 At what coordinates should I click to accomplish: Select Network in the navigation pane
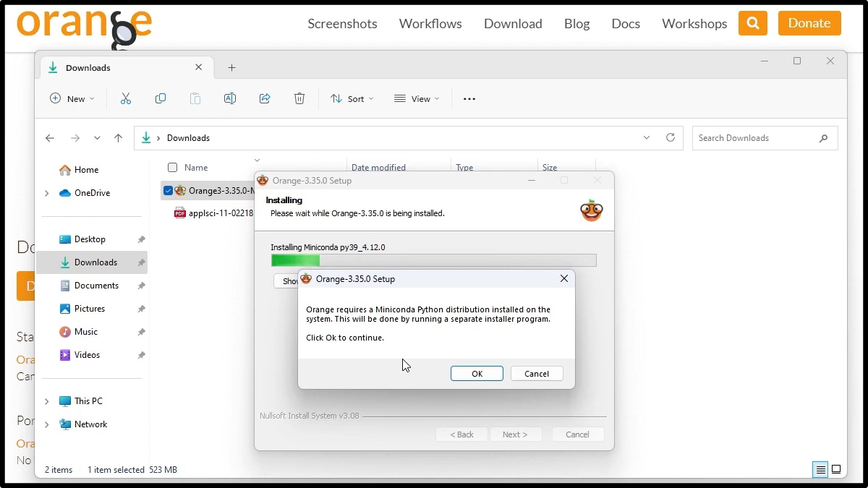[x=90, y=424]
